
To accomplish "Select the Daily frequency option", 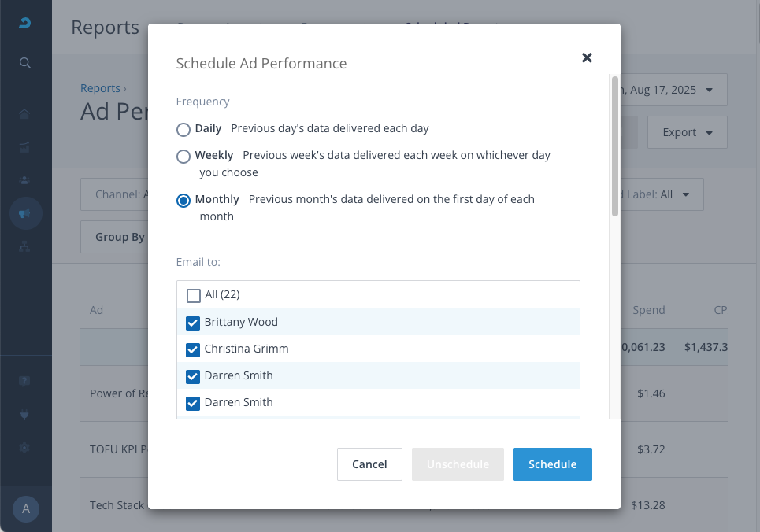I will [x=184, y=129].
